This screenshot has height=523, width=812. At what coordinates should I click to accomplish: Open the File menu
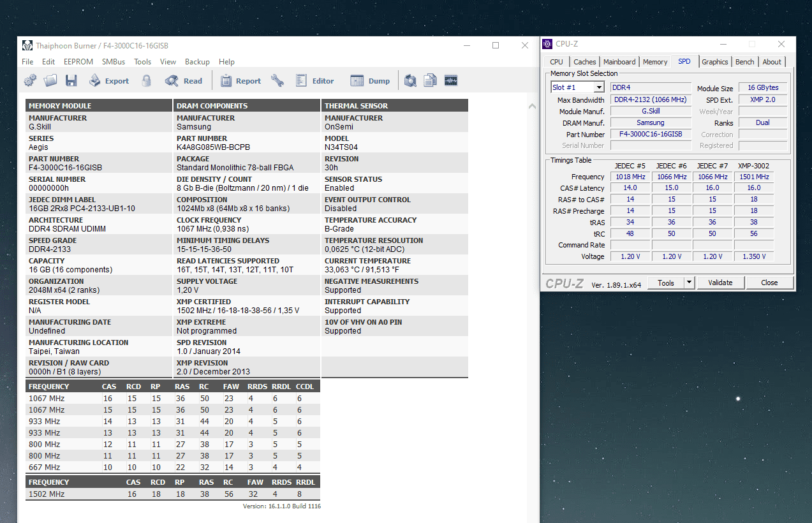coord(27,62)
